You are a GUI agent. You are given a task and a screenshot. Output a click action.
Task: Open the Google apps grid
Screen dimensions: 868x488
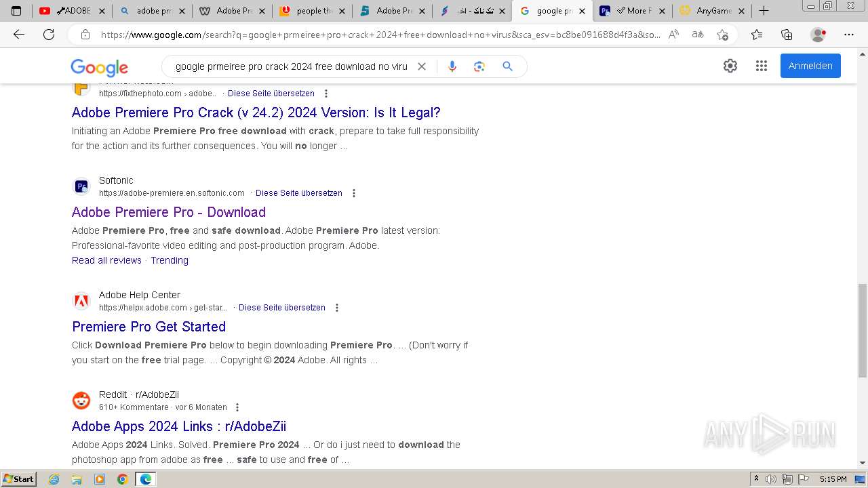coord(762,66)
